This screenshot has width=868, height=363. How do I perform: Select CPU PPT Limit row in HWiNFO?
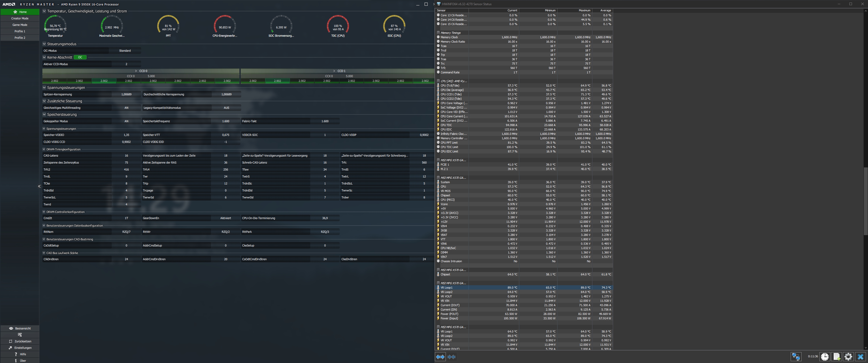[x=524, y=143]
